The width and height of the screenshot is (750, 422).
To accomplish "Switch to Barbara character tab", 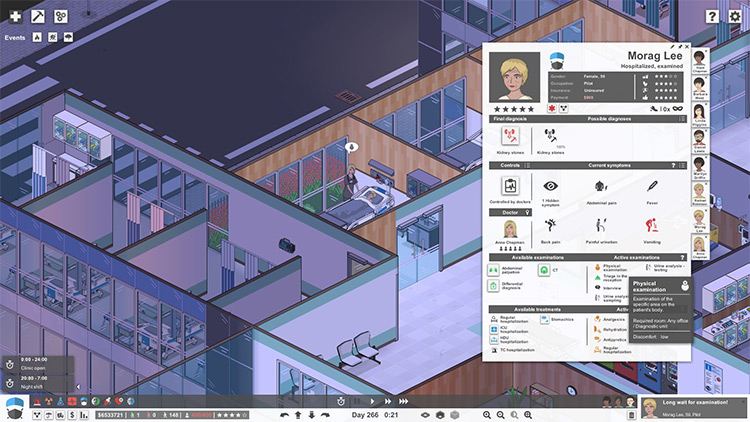I will (x=700, y=88).
